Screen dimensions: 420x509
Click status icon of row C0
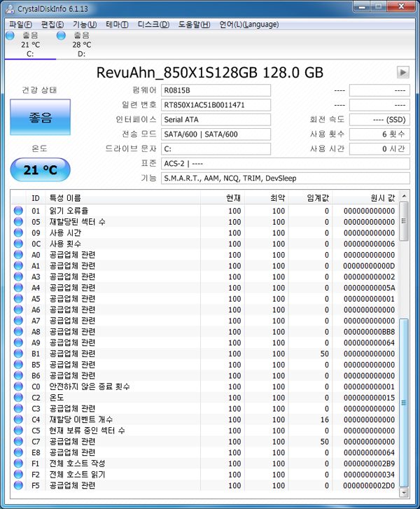point(18,386)
